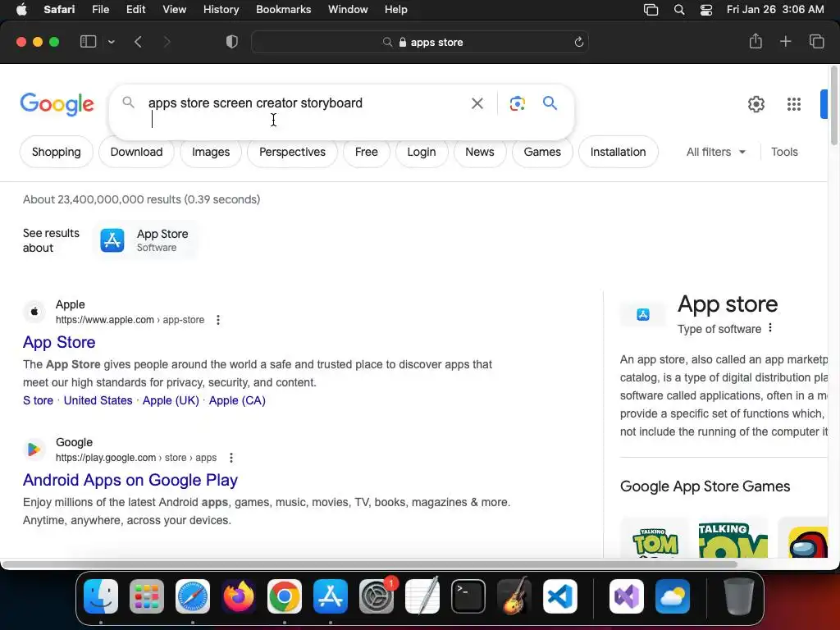Open Spotlight search in menu bar

click(678, 10)
